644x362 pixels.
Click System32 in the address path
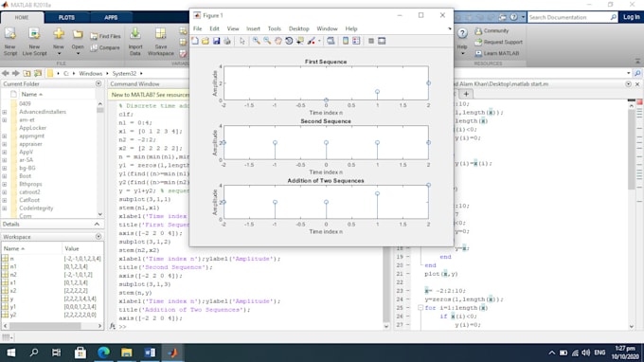pyautogui.click(x=124, y=74)
